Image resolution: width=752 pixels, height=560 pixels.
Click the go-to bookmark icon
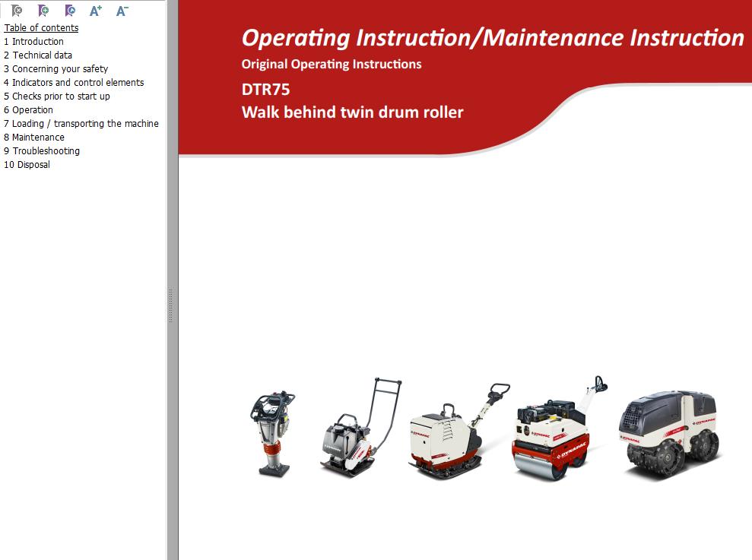tap(70, 11)
